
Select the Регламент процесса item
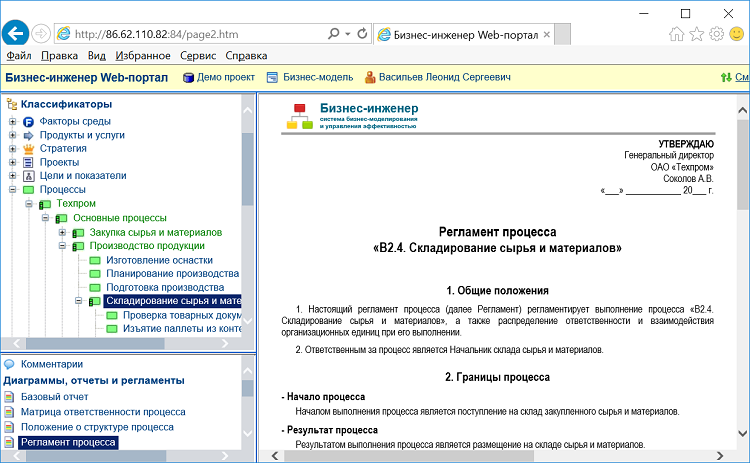68,442
